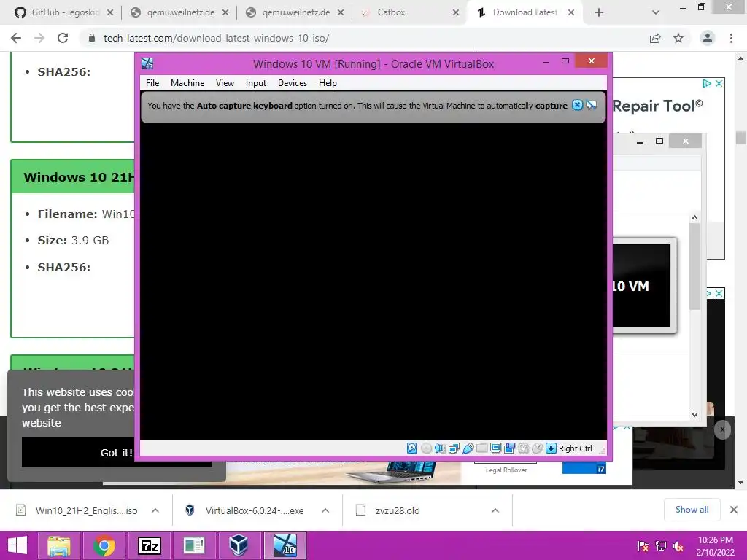Close the Catbox browser tab

(x=456, y=12)
